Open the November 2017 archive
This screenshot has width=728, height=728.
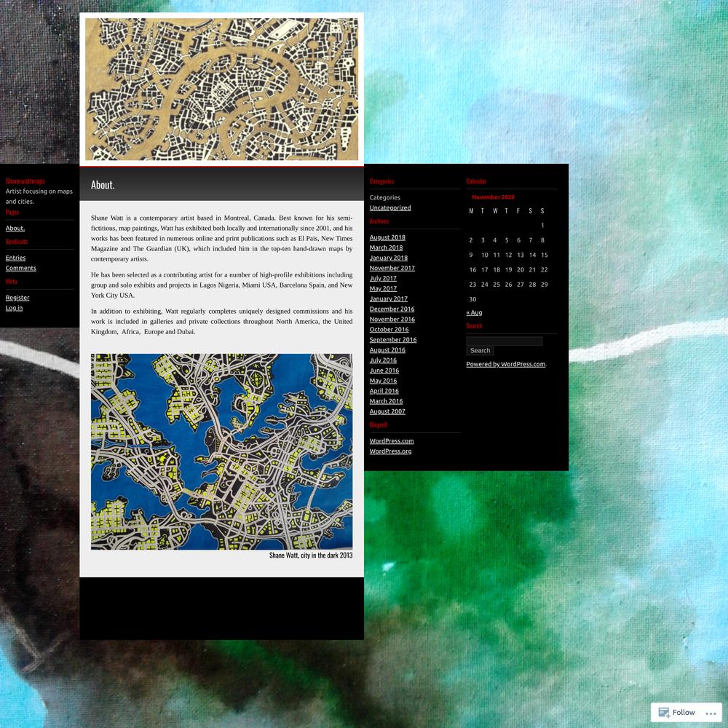(x=392, y=269)
